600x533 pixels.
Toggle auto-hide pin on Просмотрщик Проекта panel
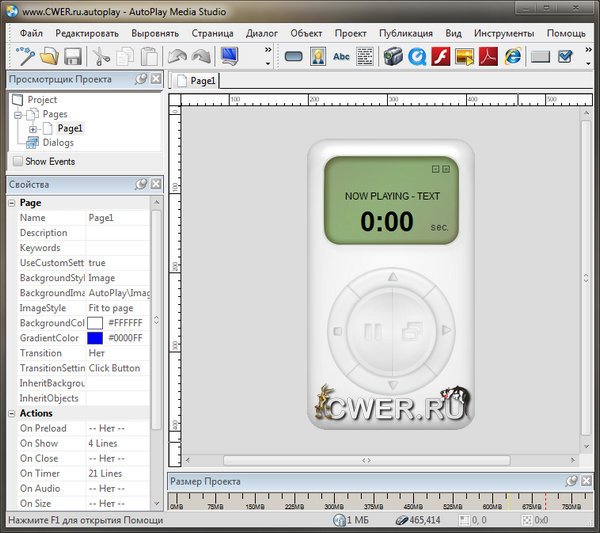(141, 79)
